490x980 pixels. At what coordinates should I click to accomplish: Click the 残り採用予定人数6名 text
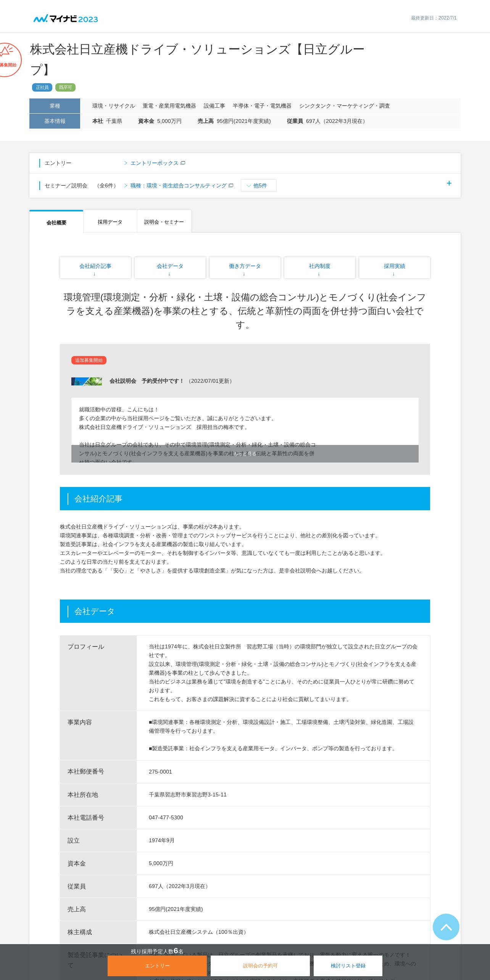pos(157,951)
